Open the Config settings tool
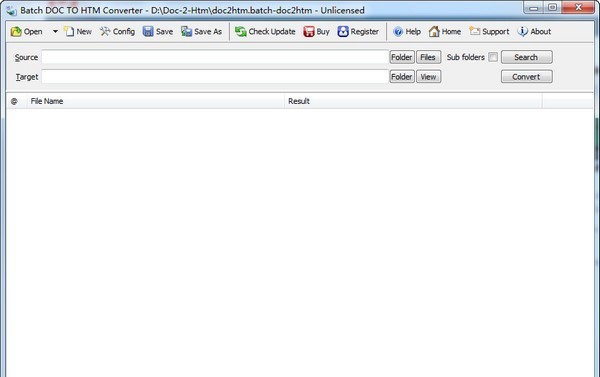 pyautogui.click(x=117, y=32)
